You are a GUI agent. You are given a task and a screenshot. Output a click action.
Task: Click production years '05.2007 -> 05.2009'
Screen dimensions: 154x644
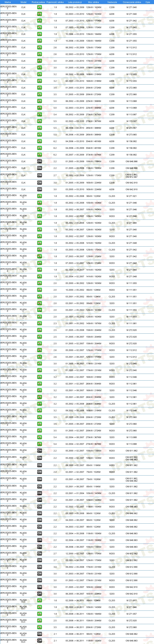75,155
